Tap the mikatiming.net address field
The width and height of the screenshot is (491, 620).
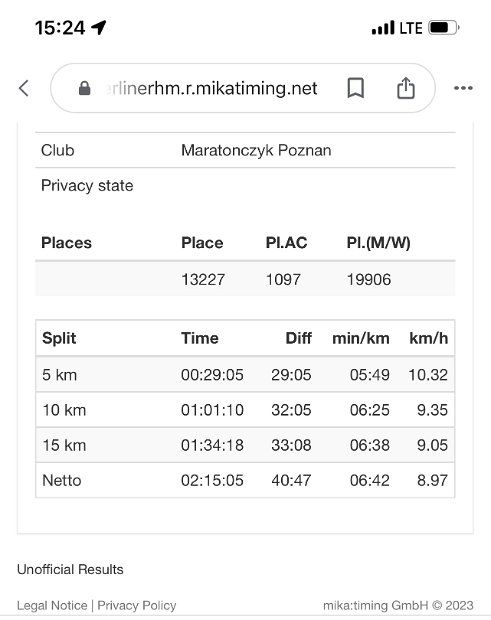pos(243,88)
